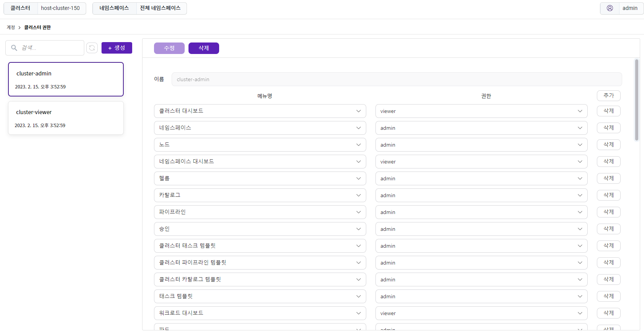
Task: Expand the 태스크 템플릿 menu dropdown
Action: tap(260, 296)
